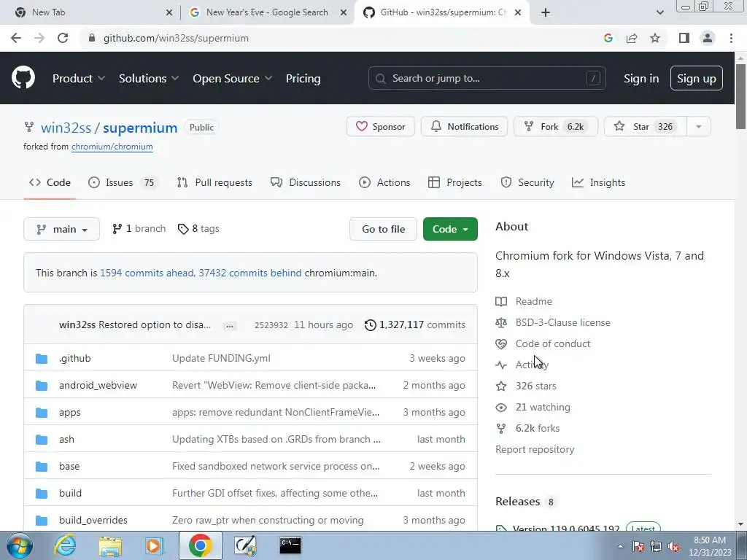
Task: Open the Discussions tab
Action: coord(306,182)
